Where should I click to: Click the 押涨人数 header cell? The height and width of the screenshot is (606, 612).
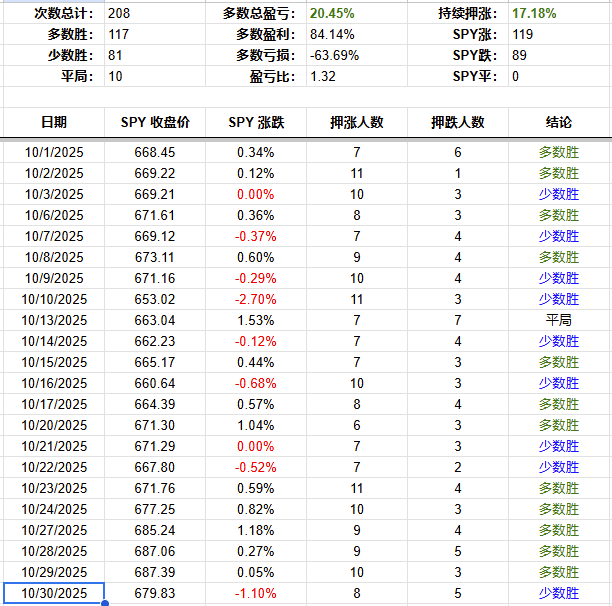pyautogui.click(x=357, y=122)
